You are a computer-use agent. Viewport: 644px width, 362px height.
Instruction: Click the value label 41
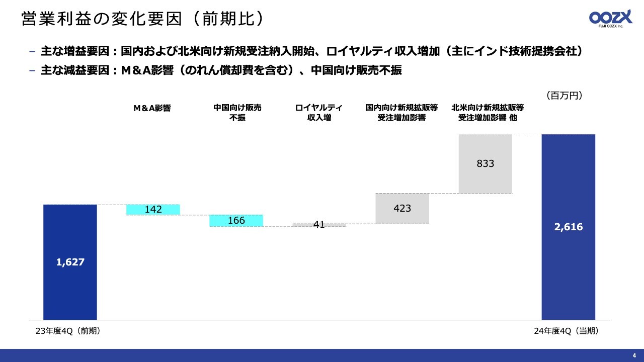(319, 225)
